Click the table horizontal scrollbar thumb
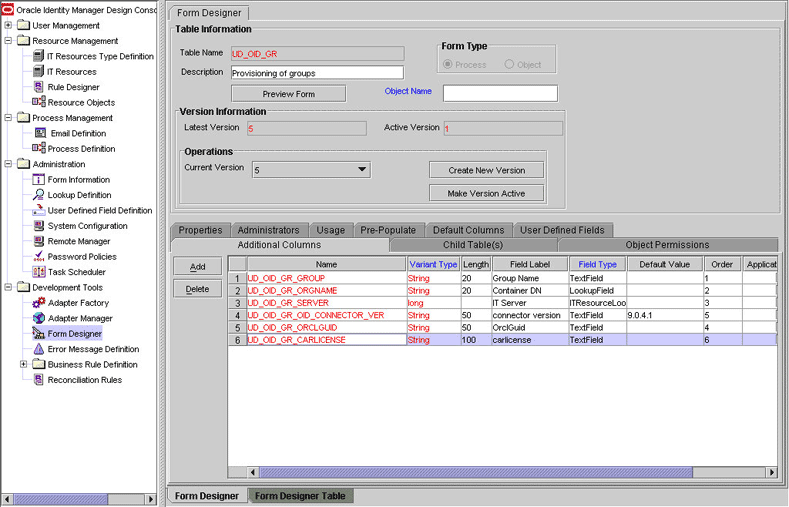The height and width of the screenshot is (507, 789). pyautogui.click(x=476, y=472)
